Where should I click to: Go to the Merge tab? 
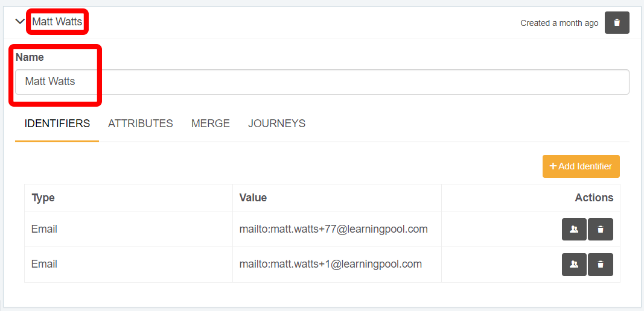click(211, 124)
